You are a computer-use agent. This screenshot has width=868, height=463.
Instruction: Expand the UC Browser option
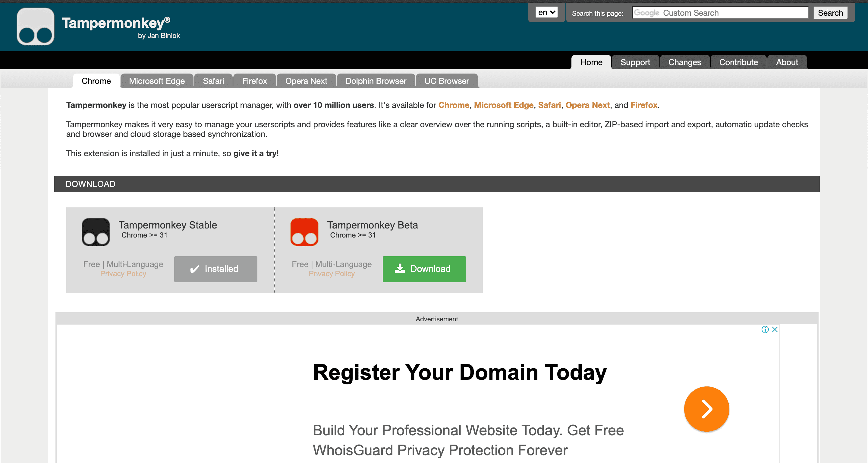(x=447, y=80)
